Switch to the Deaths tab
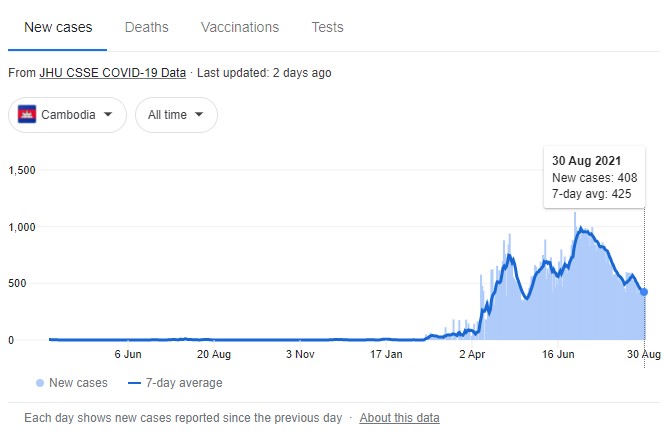 tap(146, 27)
